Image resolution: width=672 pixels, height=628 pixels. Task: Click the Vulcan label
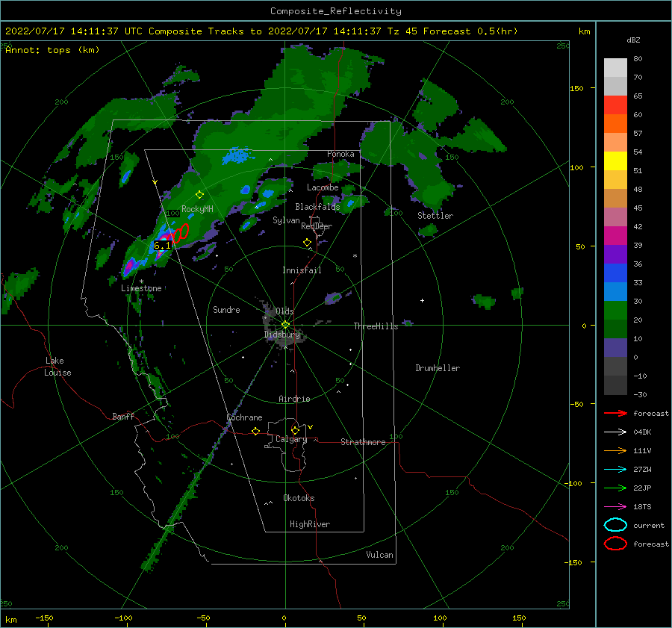tap(380, 555)
